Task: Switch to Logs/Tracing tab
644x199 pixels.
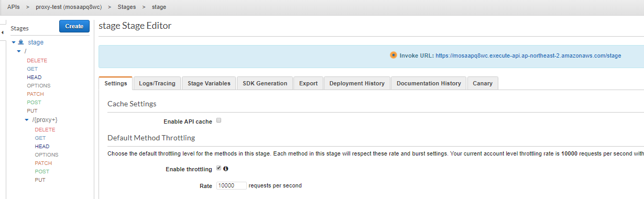Action: [157, 83]
